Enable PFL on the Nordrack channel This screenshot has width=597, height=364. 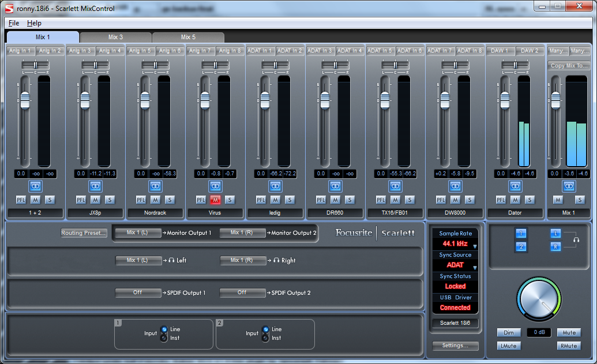click(x=141, y=200)
